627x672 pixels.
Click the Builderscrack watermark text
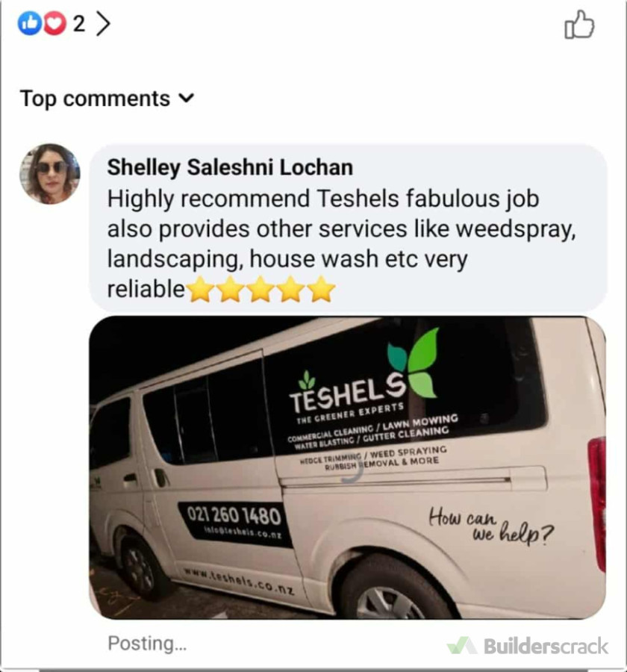[x=546, y=646]
